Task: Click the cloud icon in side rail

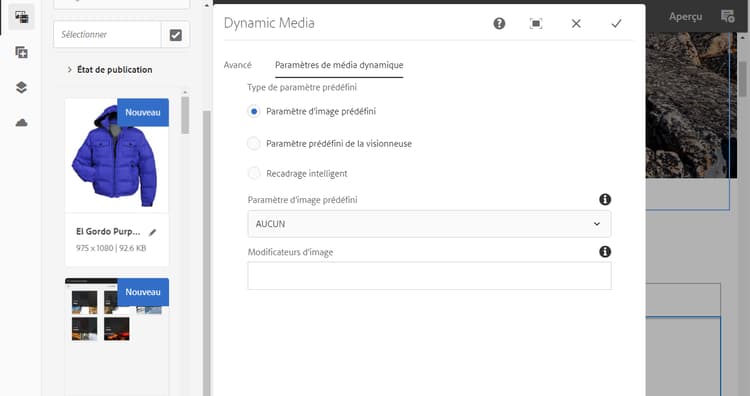Action: (22, 123)
